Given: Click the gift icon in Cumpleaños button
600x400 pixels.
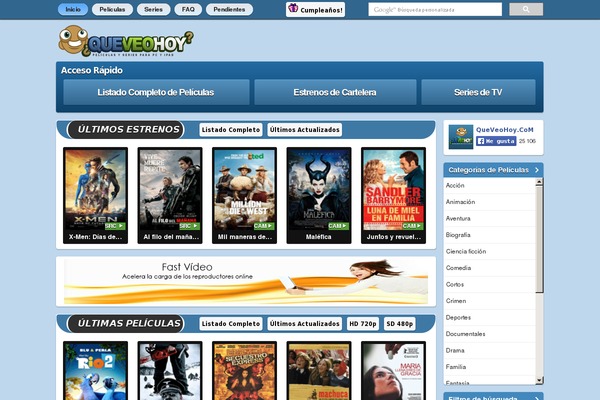Looking at the screenshot, I should 293,8.
